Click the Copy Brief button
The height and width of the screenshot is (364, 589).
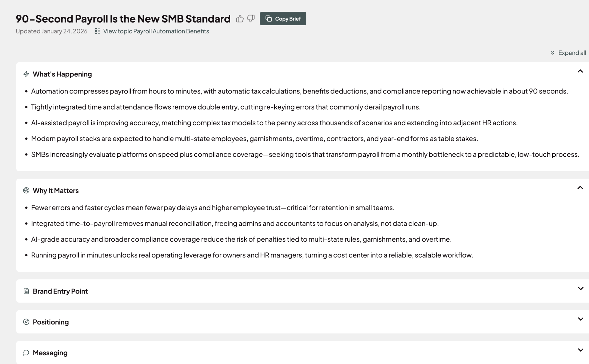283,18
